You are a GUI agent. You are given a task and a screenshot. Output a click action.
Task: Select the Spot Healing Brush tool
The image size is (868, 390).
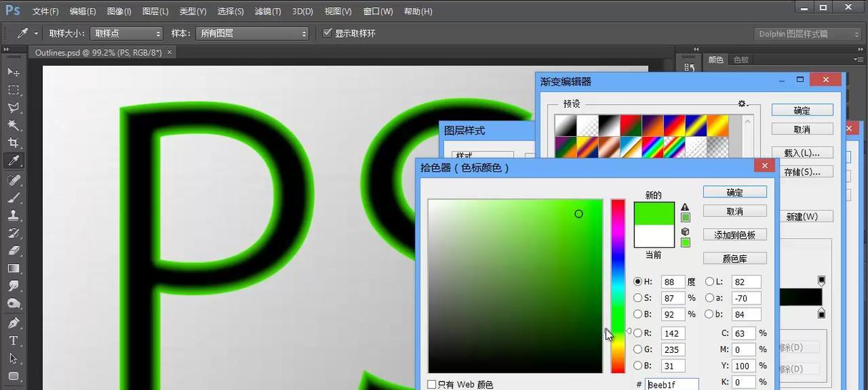coord(14,180)
